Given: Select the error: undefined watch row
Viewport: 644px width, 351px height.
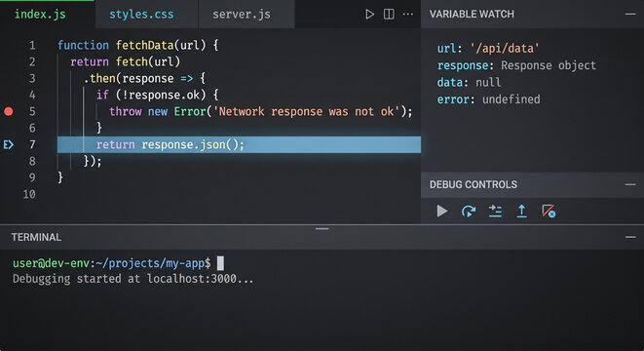Looking at the screenshot, I should pos(489,99).
